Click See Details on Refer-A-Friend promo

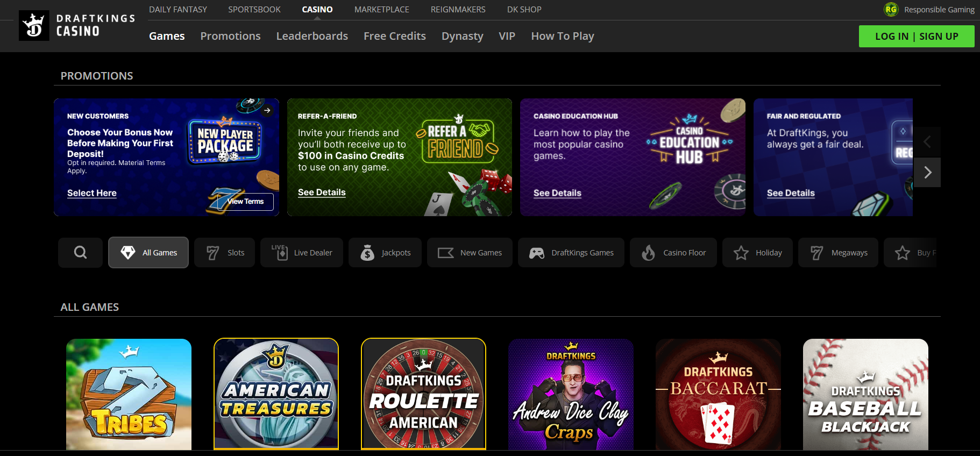coord(322,193)
